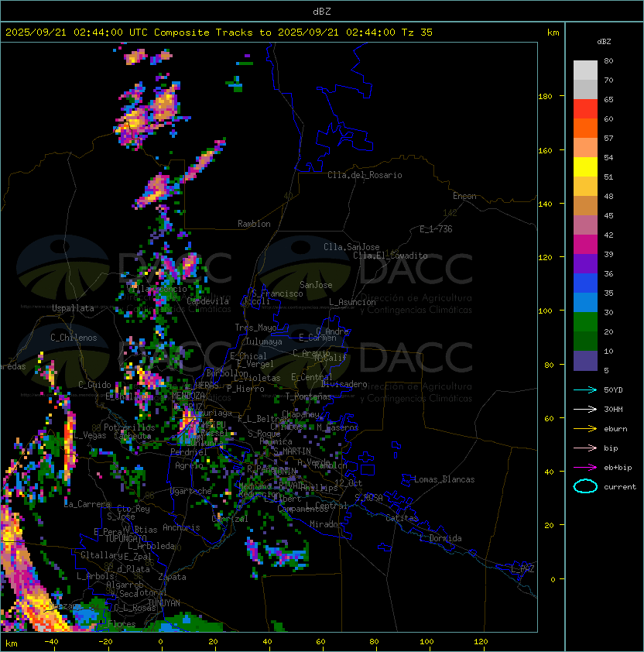Click the 'dBZ' heading above the color scale
This screenshot has height=652, width=644.
point(604,42)
